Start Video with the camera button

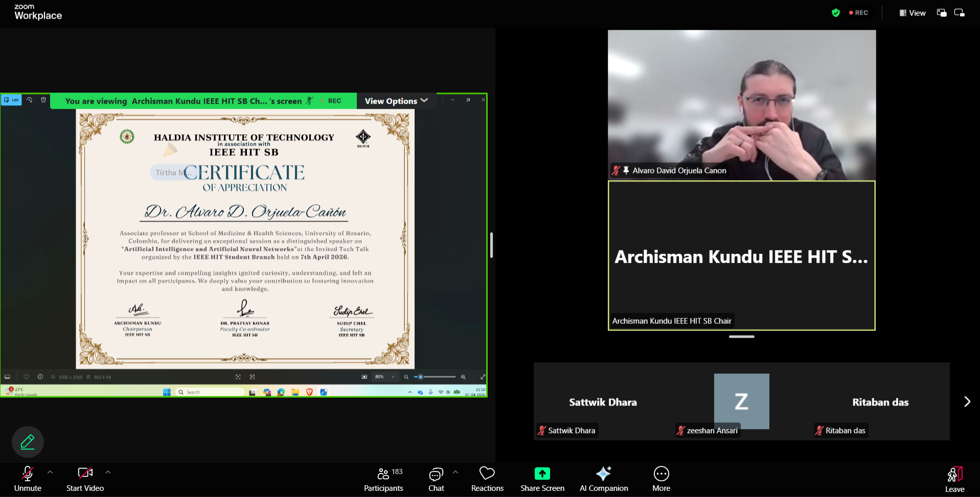[x=85, y=480]
